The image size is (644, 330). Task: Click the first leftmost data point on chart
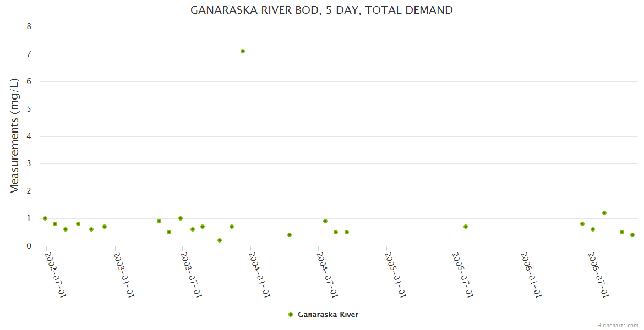[x=45, y=218]
